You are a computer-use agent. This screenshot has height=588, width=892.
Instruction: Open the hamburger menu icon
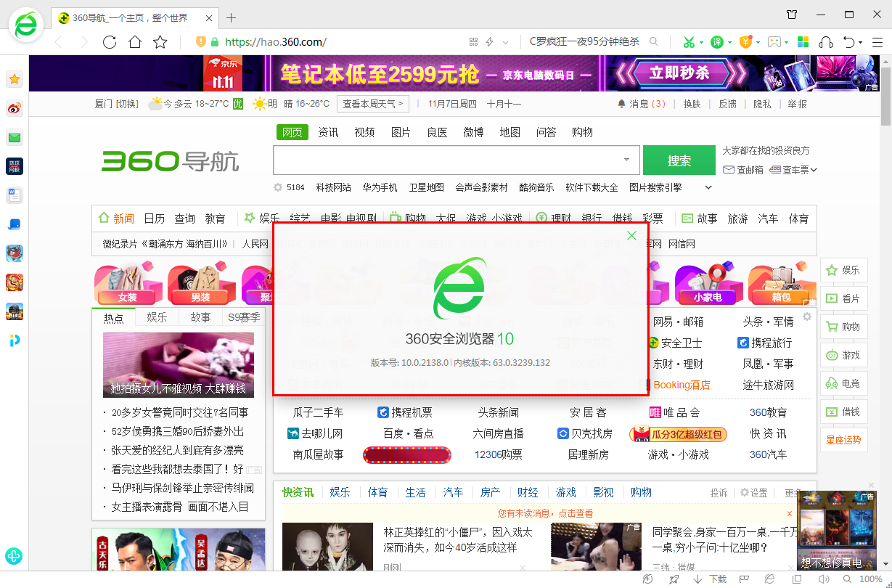878,42
